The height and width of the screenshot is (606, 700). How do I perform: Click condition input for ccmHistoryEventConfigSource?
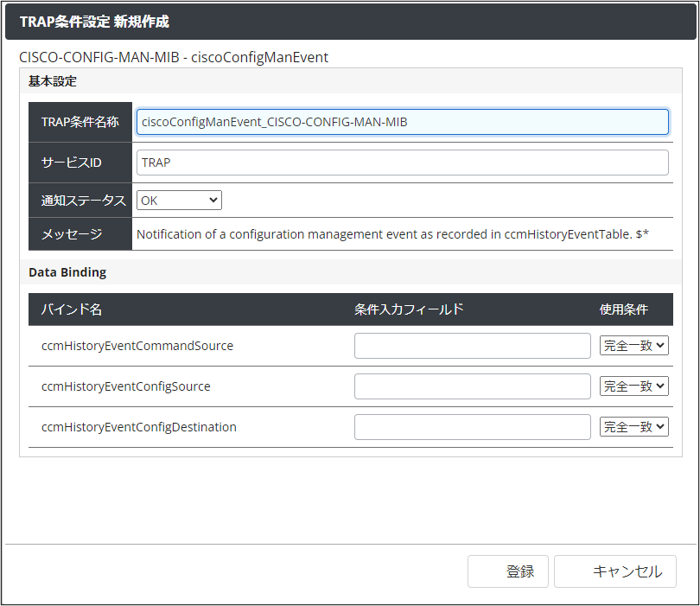click(473, 386)
